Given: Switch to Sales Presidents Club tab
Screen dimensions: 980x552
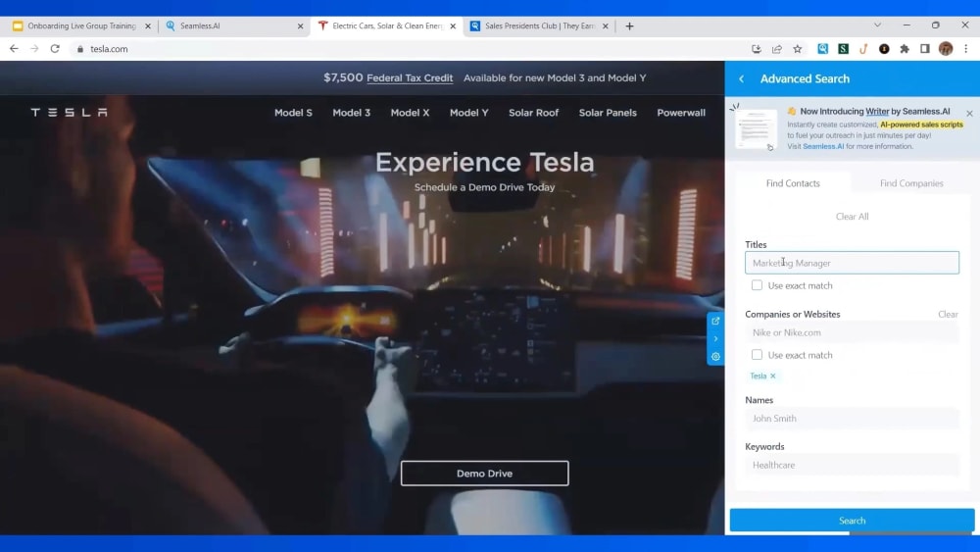Looking at the screenshot, I should click(x=537, y=26).
